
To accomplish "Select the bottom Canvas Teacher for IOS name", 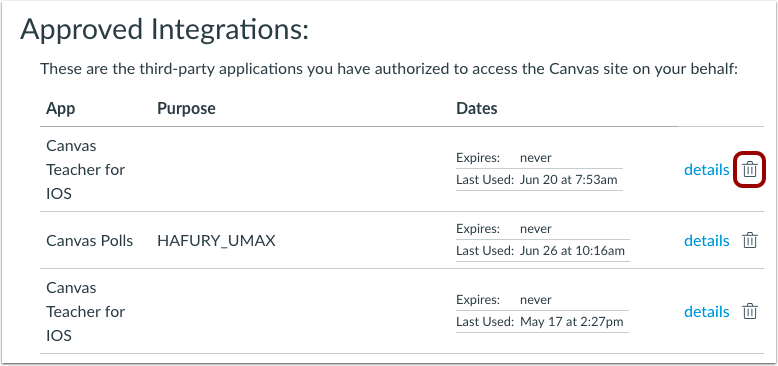I will [x=85, y=311].
